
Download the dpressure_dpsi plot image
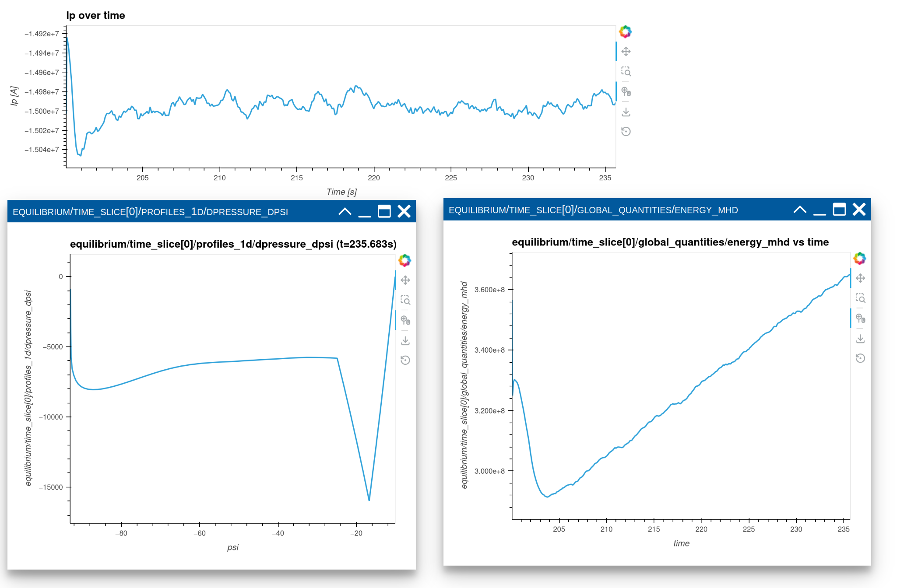405,340
